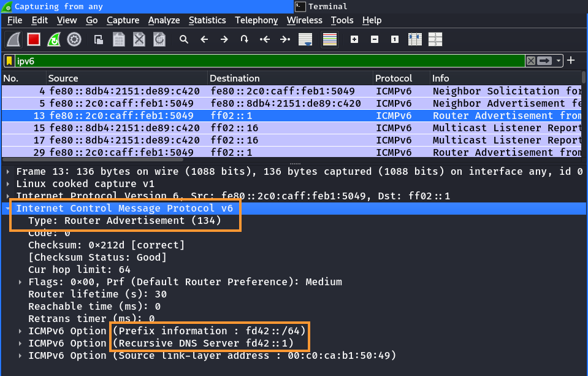Zoom in using the plus icon
Viewport: 588px width, 376px height.
354,40
